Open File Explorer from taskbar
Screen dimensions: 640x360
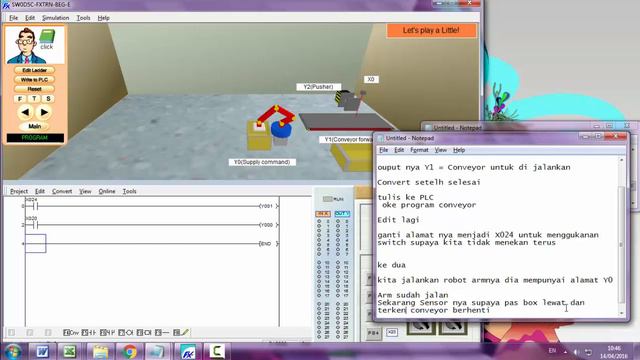tap(100, 351)
